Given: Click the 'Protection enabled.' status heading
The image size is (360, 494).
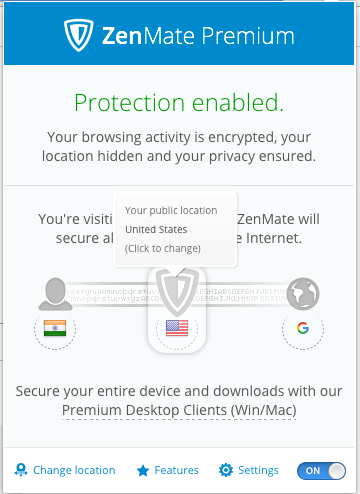Looking at the screenshot, I should click(x=179, y=102).
